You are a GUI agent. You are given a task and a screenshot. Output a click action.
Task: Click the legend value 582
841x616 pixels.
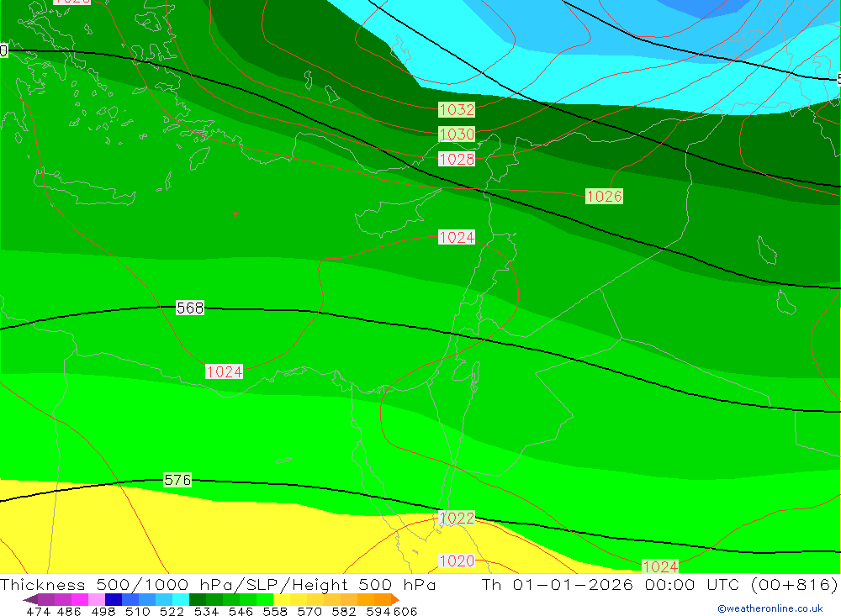click(x=343, y=612)
